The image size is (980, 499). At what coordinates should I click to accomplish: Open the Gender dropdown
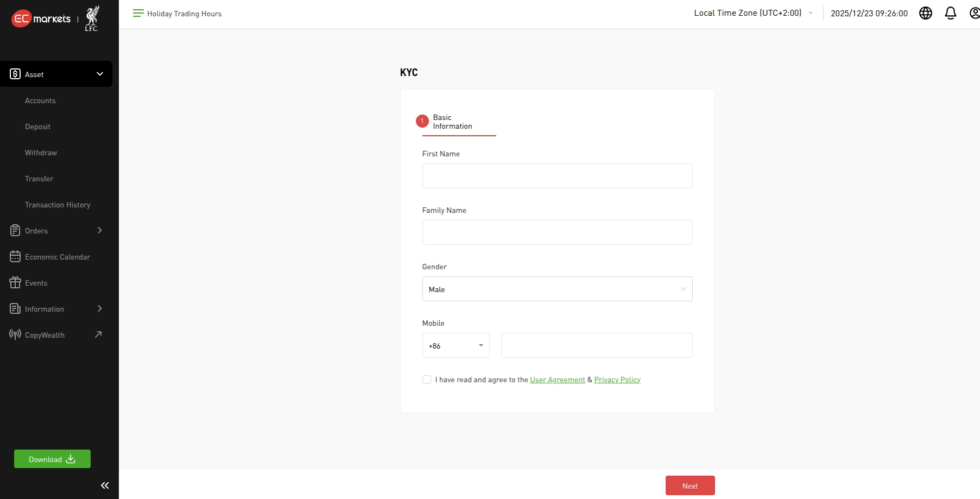(557, 289)
